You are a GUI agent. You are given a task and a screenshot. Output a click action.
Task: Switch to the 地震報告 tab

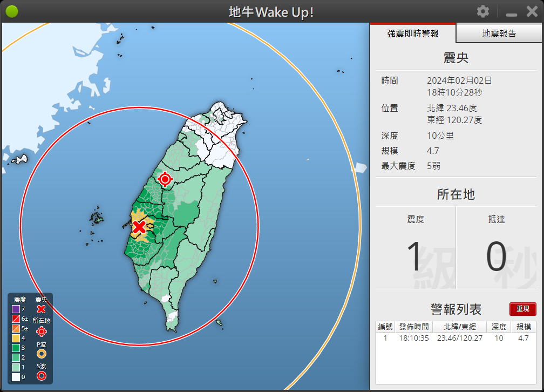tap(499, 33)
